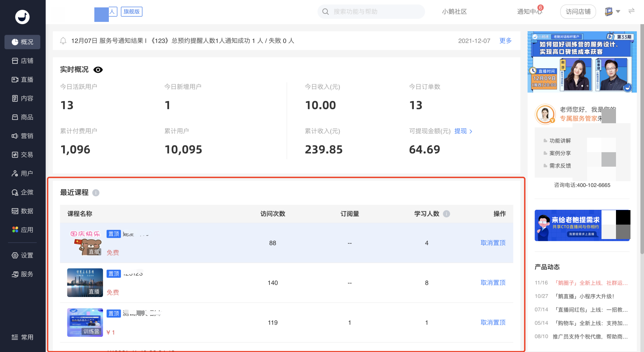Click the 交易 transactions icon
Image resolution: width=644 pixels, height=352 pixels.
point(15,155)
